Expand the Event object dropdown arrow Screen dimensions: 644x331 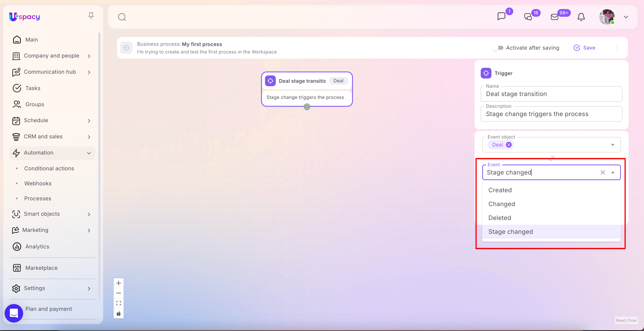(x=612, y=145)
